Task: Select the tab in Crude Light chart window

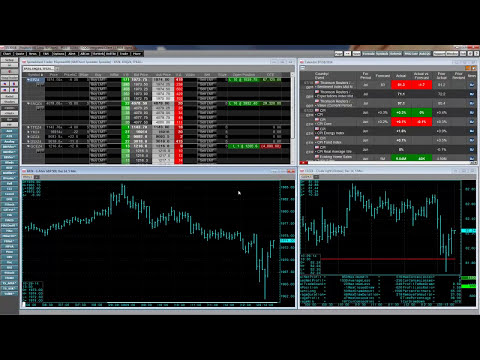Action: (307, 177)
